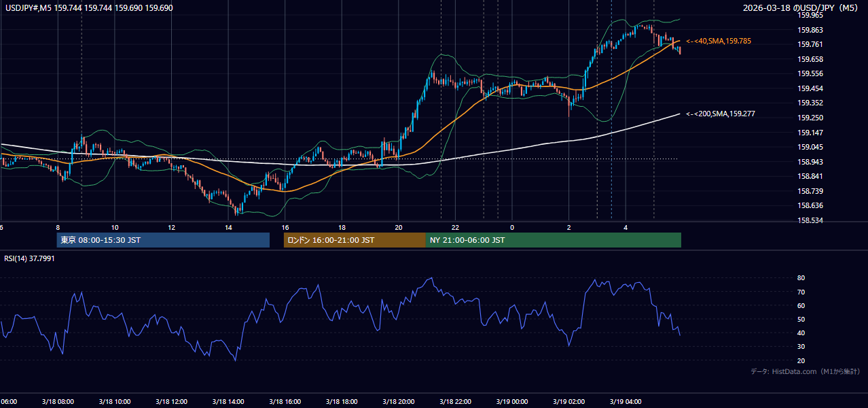Click the 3/18 10:00 time axis label
The image size is (868, 408).
click(x=115, y=402)
